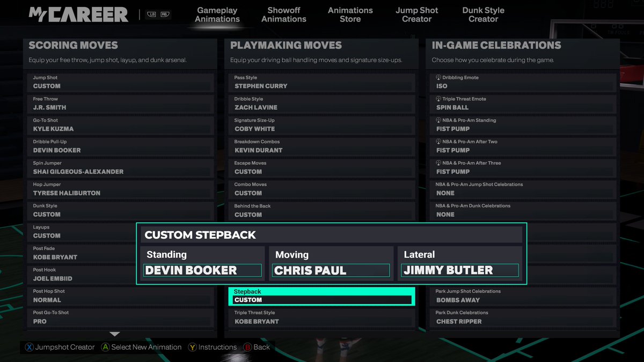Viewport: 644px width, 362px height.
Task: Click Back in the bottom bar
Action: point(262,348)
